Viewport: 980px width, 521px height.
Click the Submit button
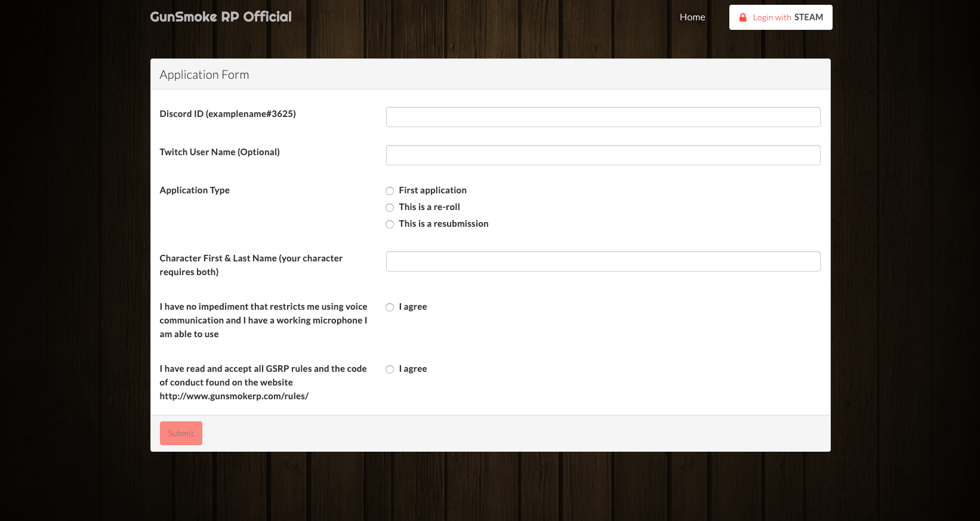[181, 433]
